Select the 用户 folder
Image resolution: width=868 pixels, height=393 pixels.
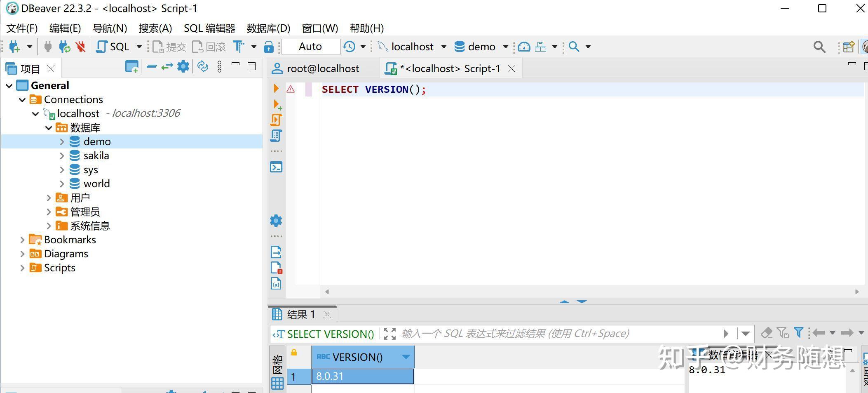click(80, 198)
